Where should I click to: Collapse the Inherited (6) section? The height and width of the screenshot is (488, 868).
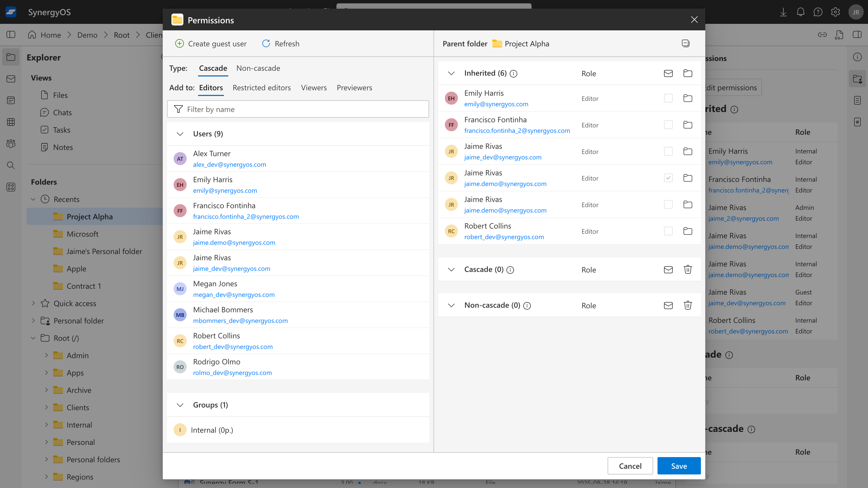click(451, 73)
